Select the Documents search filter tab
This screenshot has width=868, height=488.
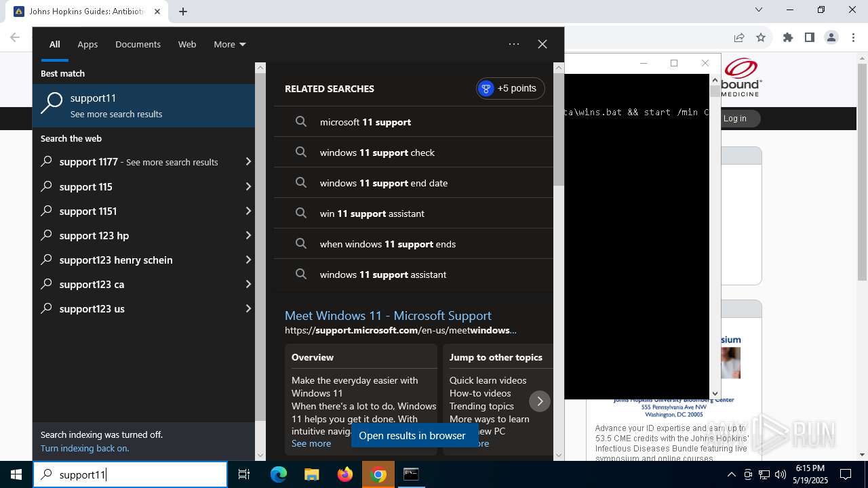tap(138, 44)
